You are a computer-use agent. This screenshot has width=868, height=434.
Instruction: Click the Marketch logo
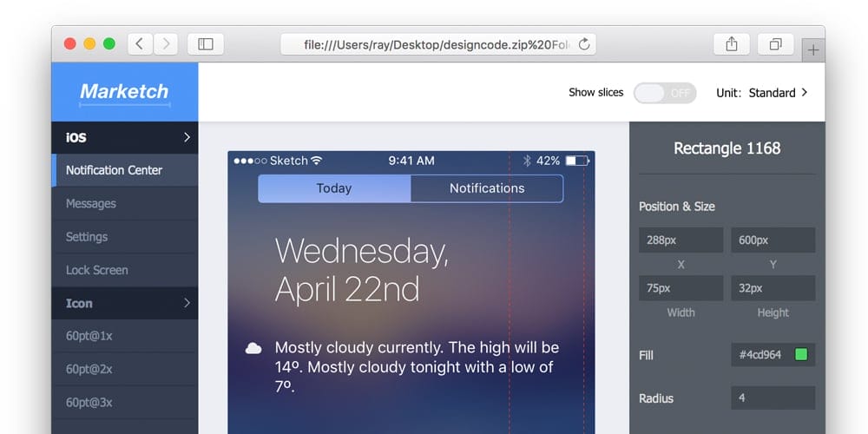(124, 91)
